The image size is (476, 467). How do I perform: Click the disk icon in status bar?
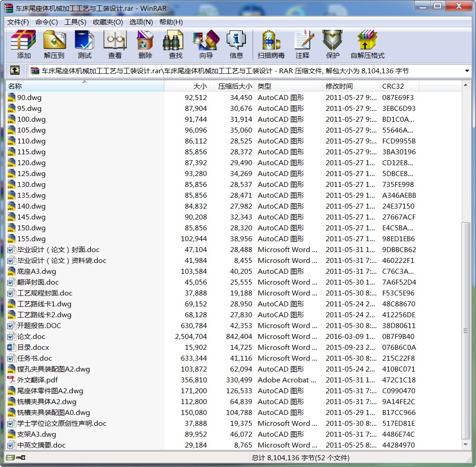(x=10, y=457)
